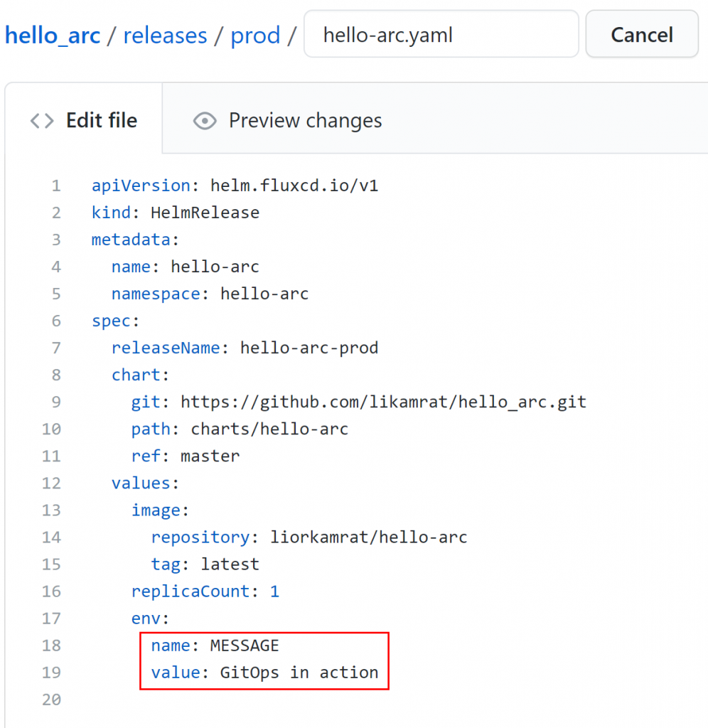This screenshot has height=728, width=708.
Task: Switch to the Edit file tab
Action: pos(84,119)
